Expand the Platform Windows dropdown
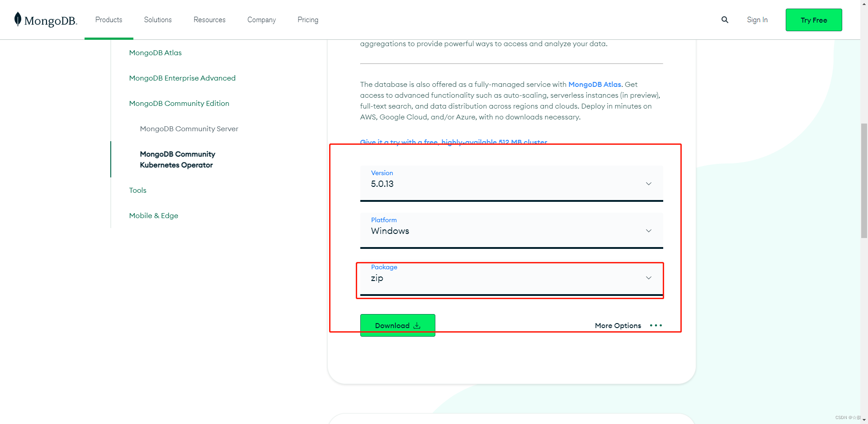 click(511, 230)
